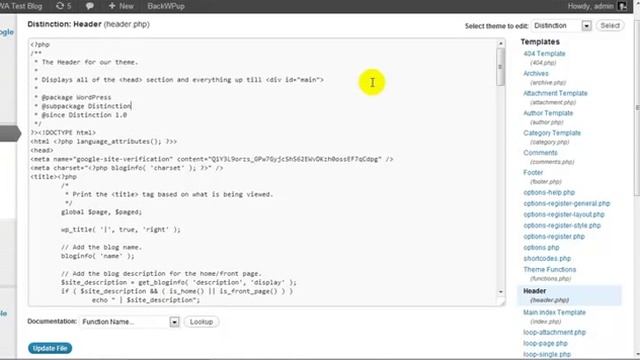Open the comments bubble icon

90,6
